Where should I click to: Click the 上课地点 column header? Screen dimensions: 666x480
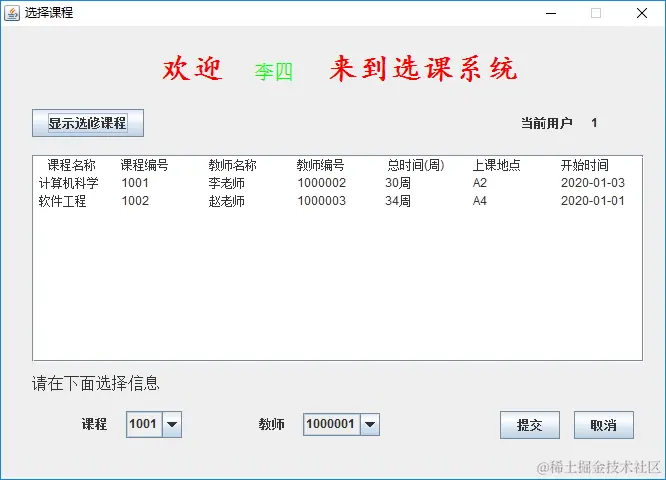click(x=497, y=165)
